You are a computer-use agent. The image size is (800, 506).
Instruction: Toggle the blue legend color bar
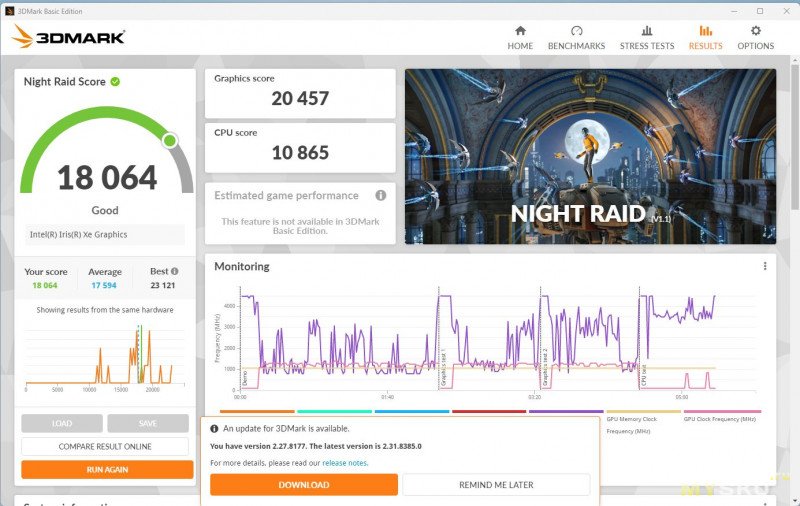coord(412,411)
